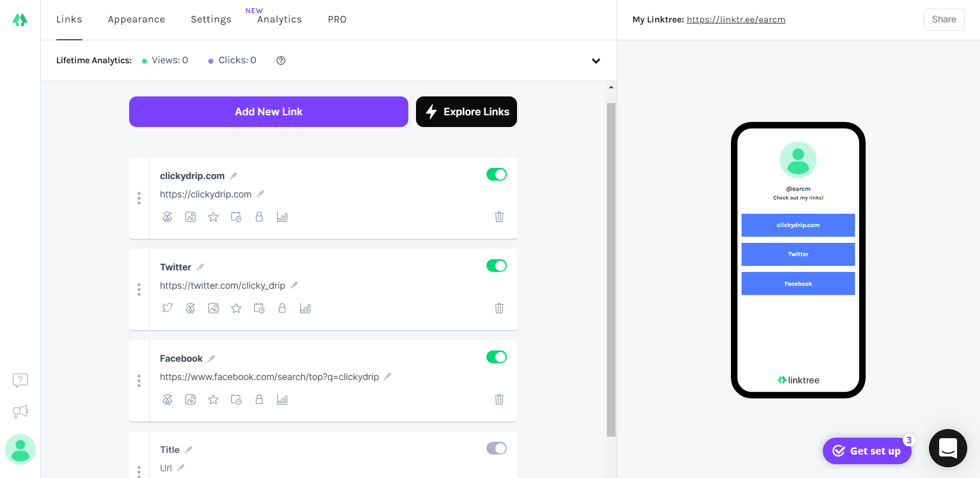Disable the clickydrip.com link toggle

tap(496, 174)
